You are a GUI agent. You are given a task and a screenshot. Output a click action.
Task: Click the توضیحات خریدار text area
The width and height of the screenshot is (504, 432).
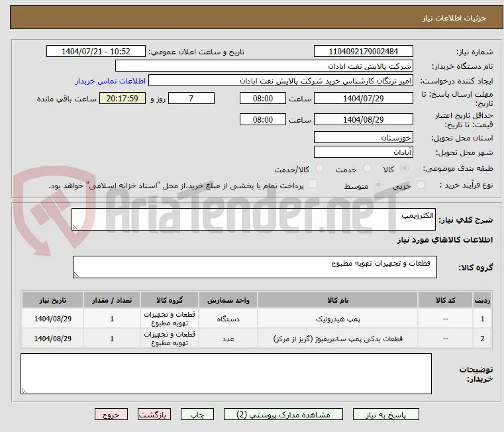pyautogui.click(x=226, y=374)
